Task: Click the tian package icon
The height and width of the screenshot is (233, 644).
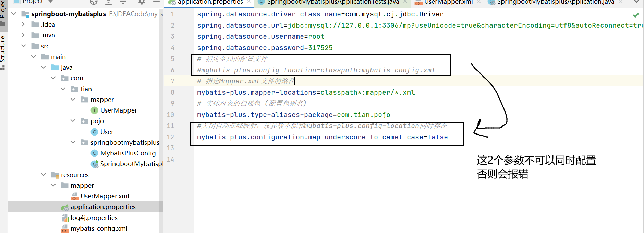Action: pyautogui.click(x=74, y=89)
